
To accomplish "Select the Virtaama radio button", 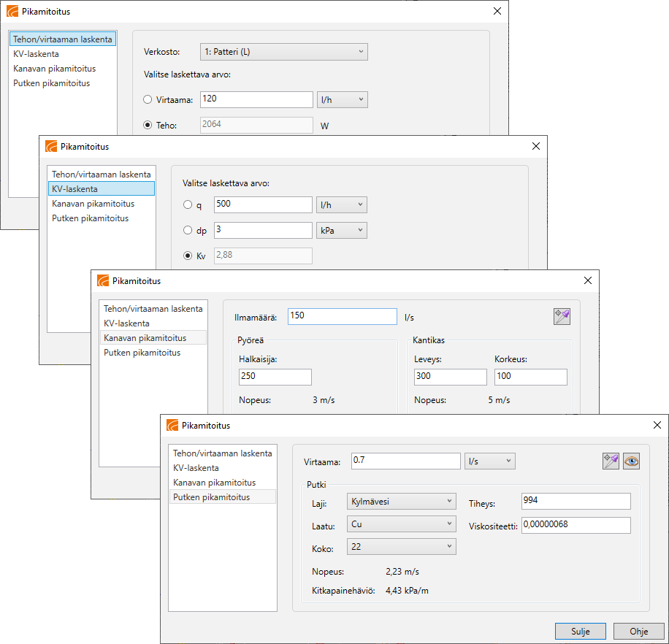I will pyautogui.click(x=148, y=100).
